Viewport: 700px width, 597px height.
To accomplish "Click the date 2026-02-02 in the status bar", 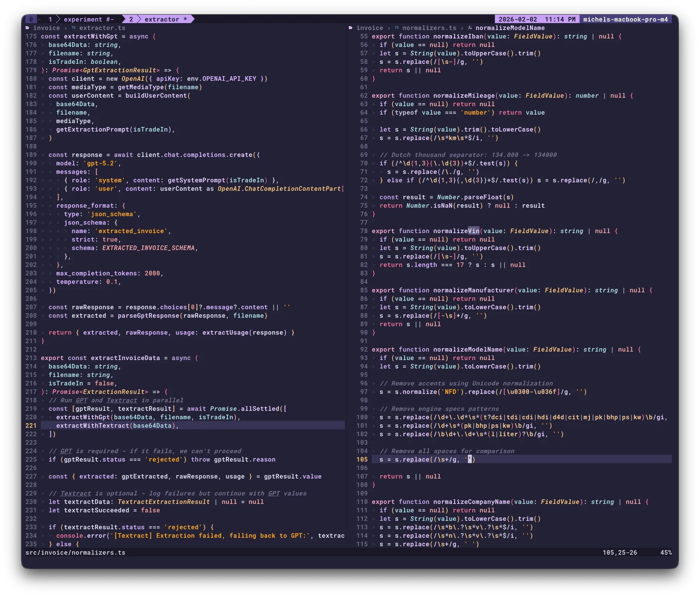I will click(x=518, y=19).
